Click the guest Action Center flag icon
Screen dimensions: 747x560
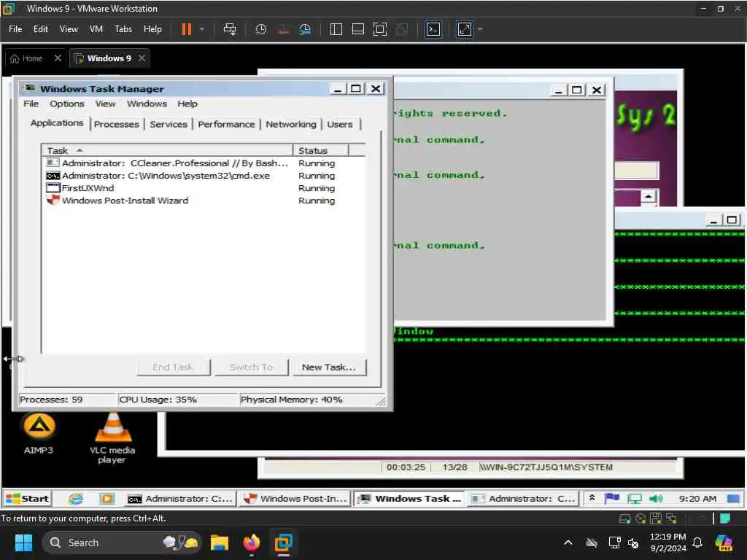pos(612,498)
